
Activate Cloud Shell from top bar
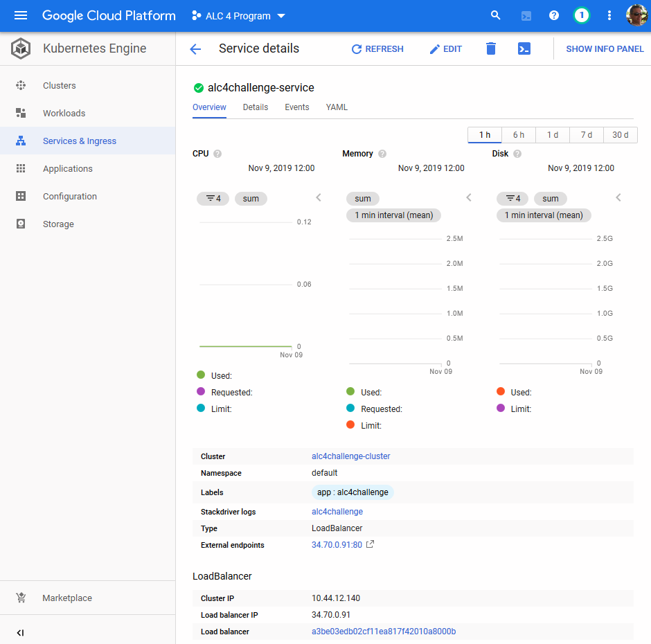point(526,16)
